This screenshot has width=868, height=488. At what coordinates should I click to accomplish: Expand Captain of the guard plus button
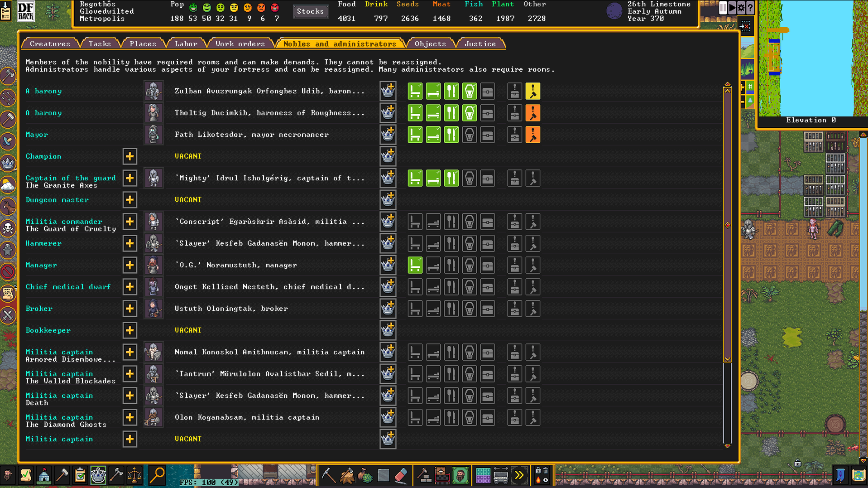(130, 178)
